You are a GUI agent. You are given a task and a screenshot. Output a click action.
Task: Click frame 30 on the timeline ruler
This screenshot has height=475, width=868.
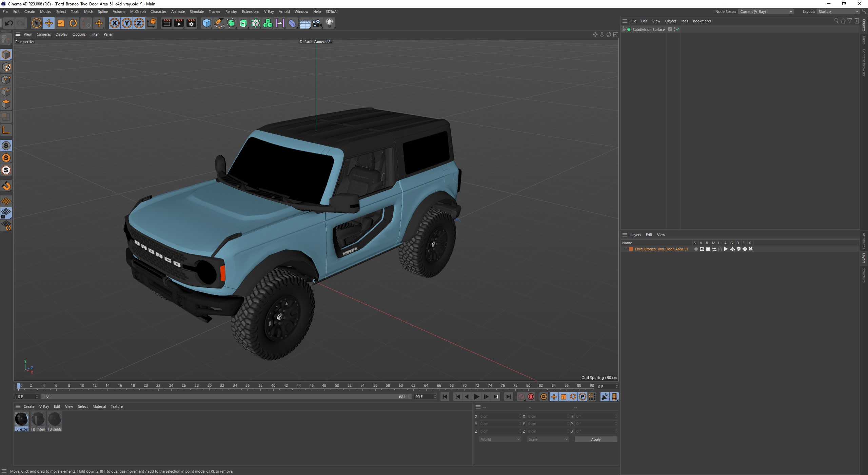click(210, 386)
